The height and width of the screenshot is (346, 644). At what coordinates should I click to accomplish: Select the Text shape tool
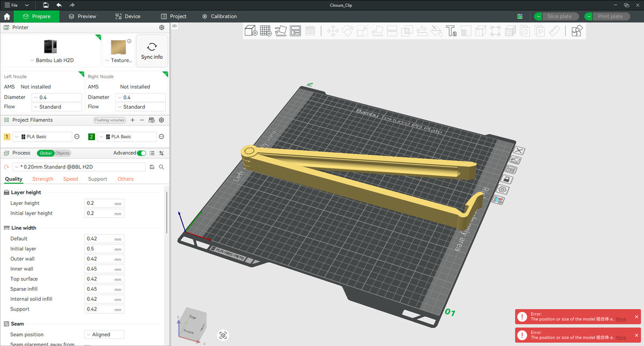451,31
